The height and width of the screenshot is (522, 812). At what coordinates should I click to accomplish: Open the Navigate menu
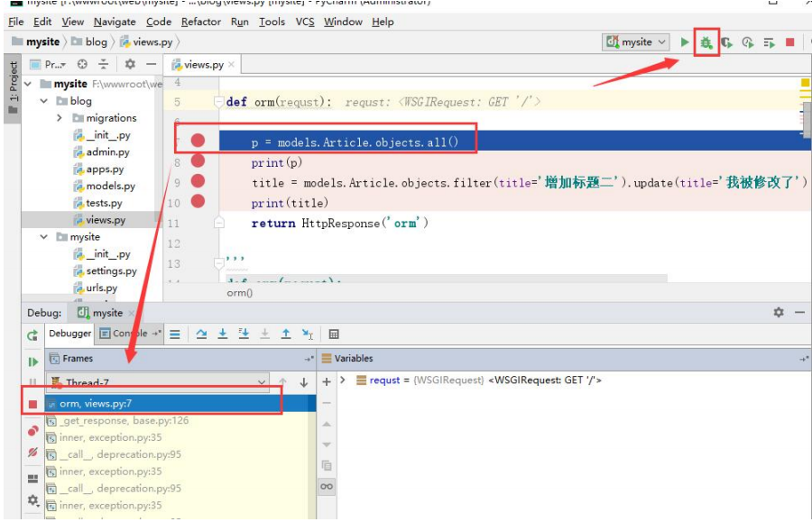pos(115,22)
